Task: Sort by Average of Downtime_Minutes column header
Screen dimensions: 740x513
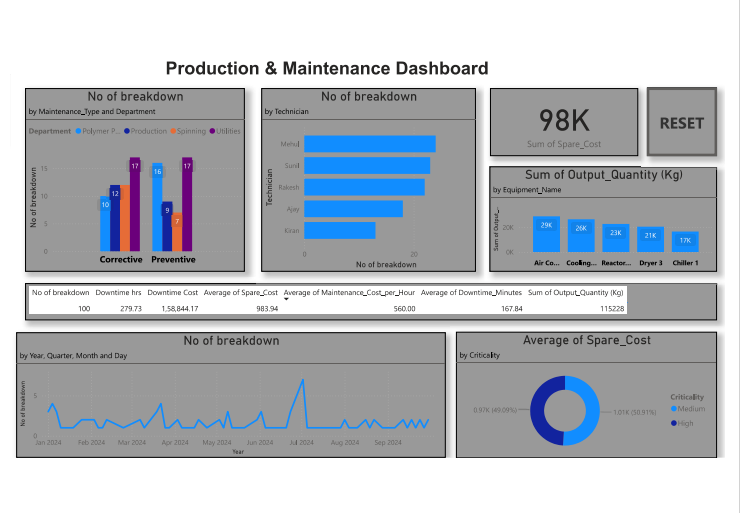Action: tap(471, 293)
